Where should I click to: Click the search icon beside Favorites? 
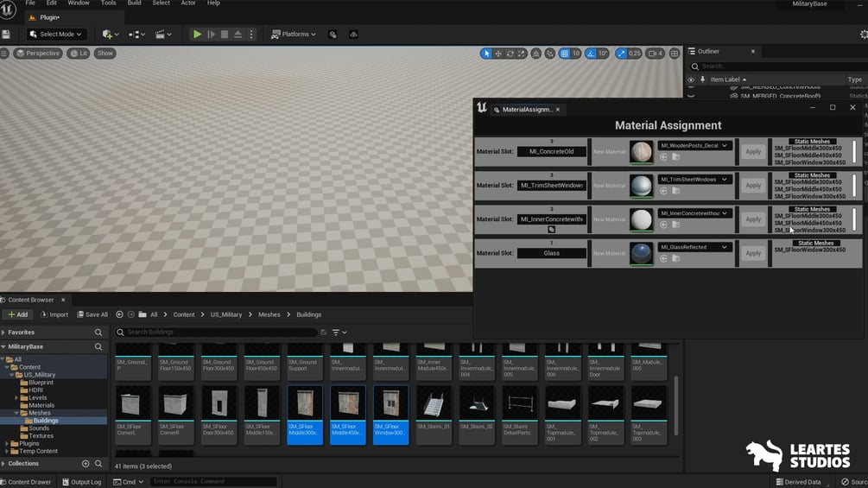[x=98, y=333]
